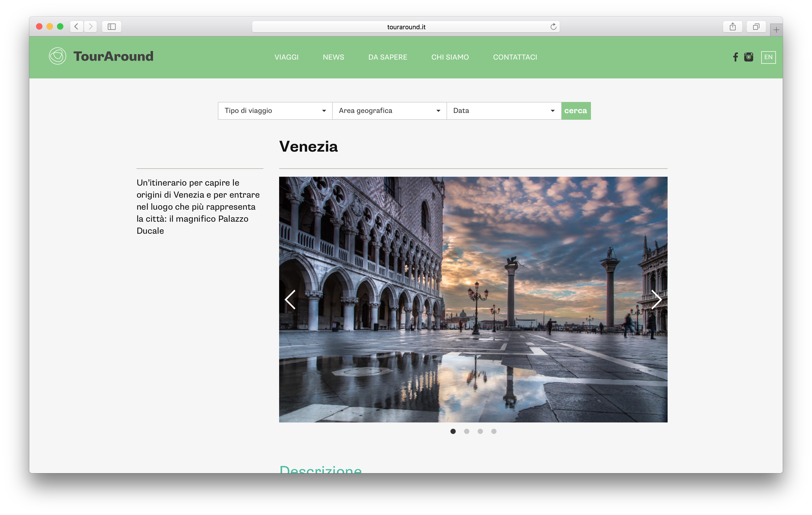This screenshot has height=515, width=812.
Task: Open the Facebook social icon
Action: pos(735,57)
